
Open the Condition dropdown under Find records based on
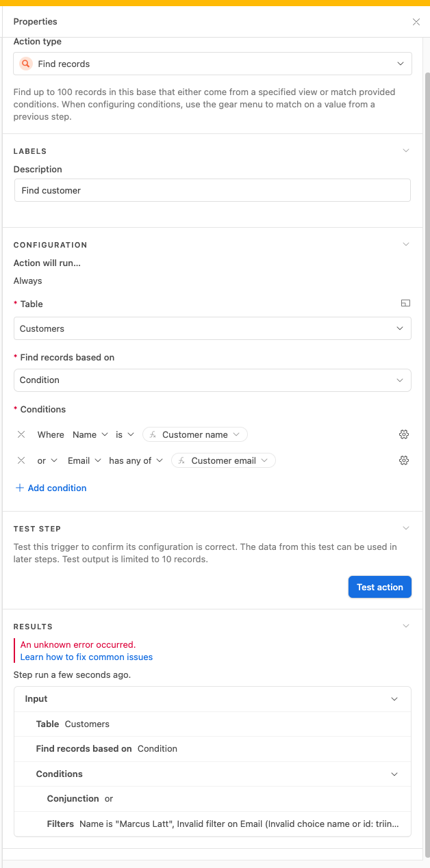pos(212,380)
